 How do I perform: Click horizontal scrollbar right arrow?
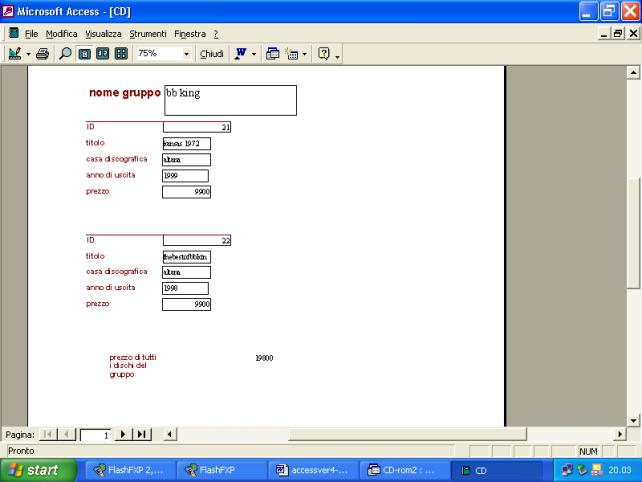click(x=620, y=434)
